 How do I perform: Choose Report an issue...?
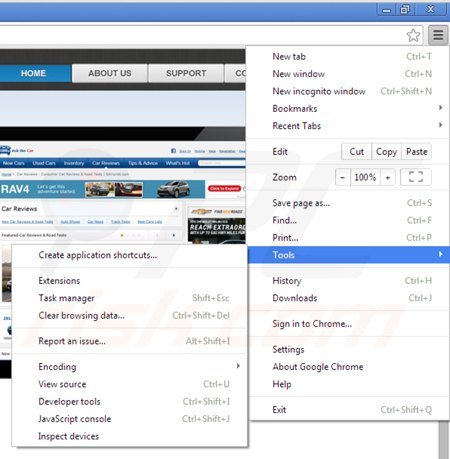point(130,341)
